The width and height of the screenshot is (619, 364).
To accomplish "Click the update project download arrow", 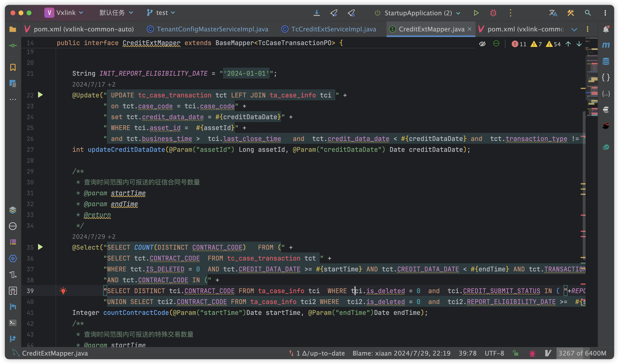I will (317, 13).
